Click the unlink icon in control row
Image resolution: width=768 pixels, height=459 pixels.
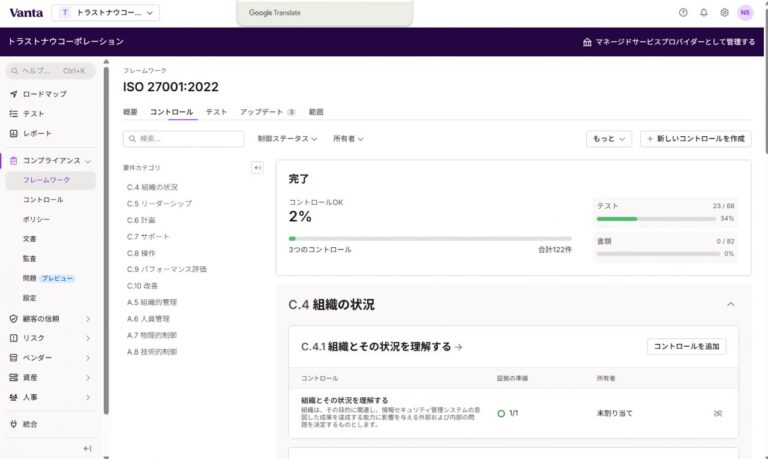click(718, 413)
